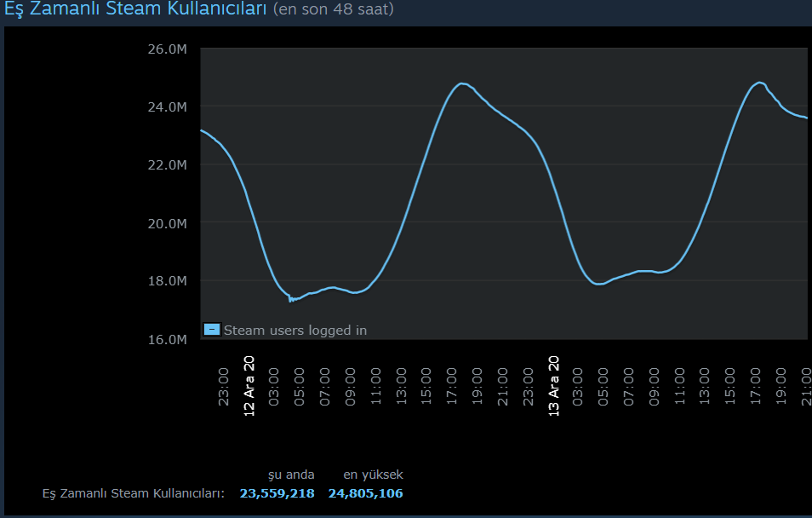Click the current user count 23,559,218
Viewport: 812px width, 518px height.
(x=277, y=493)
